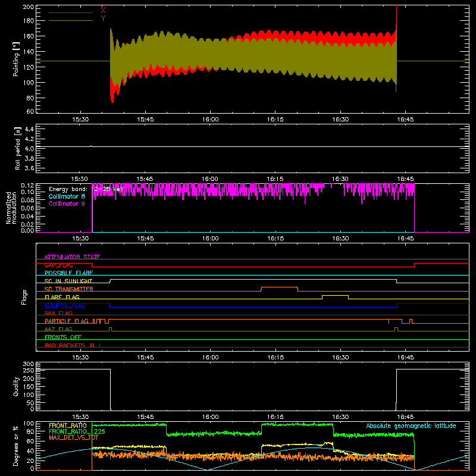Click the 15:30 time label under Quality plot
Screen dimensions: 476x476
[x=80, y=417]
